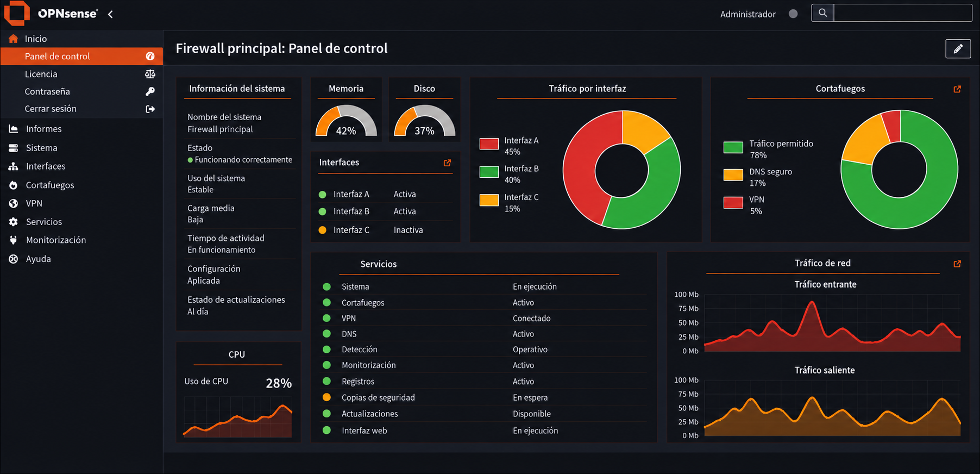The image size is (980, 474).
Task: Click the balance scale icon beside Licencia
Action: tap(150, 74)
